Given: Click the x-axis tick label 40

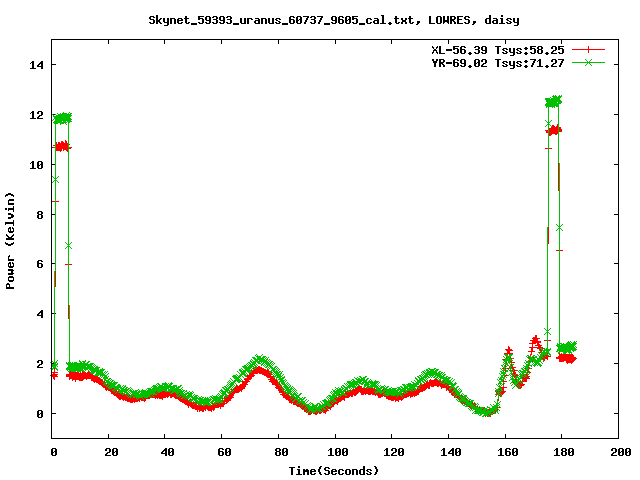Looking at the screenshot, I should coord(167,452).
